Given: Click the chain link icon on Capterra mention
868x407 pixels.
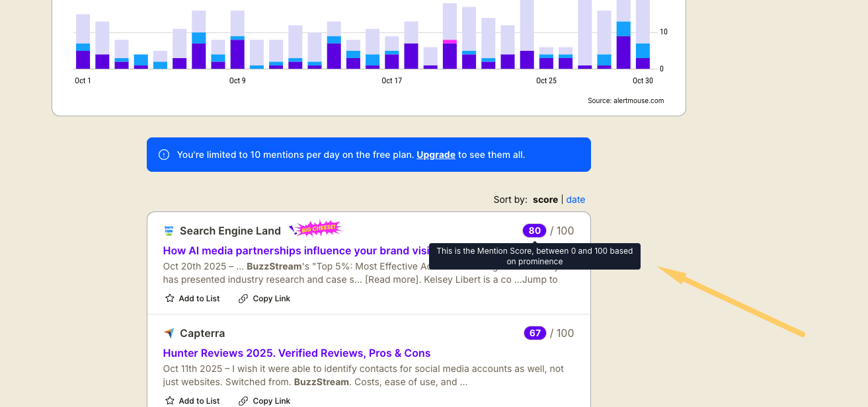Looking at the screenshot, I should [243, 401].
